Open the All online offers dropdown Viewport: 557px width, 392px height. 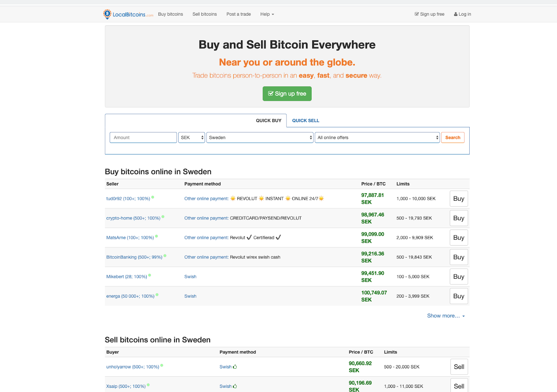(x=377, y=137)
